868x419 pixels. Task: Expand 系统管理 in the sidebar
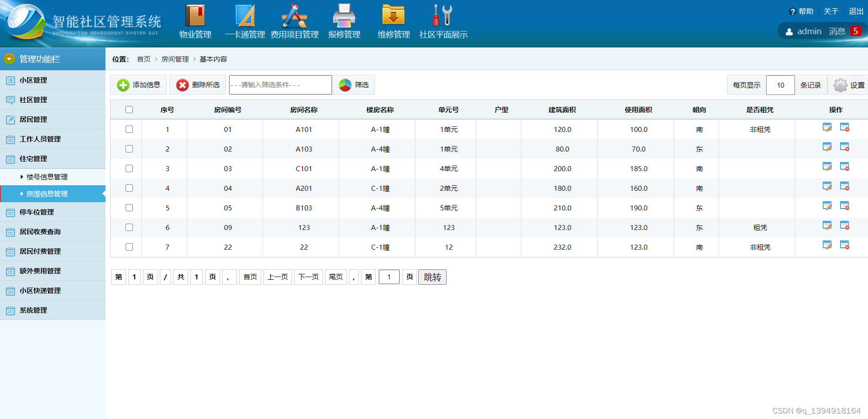53,310
